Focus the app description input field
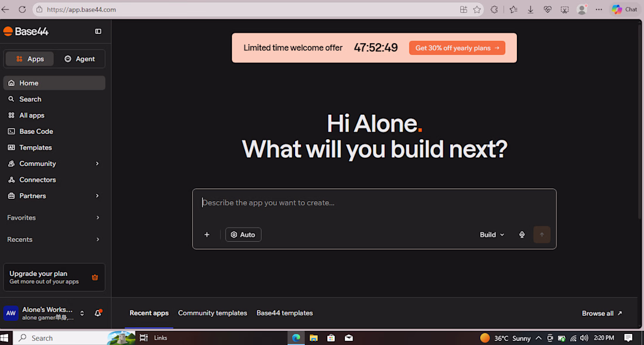644x345 pixels. point(374,203)
